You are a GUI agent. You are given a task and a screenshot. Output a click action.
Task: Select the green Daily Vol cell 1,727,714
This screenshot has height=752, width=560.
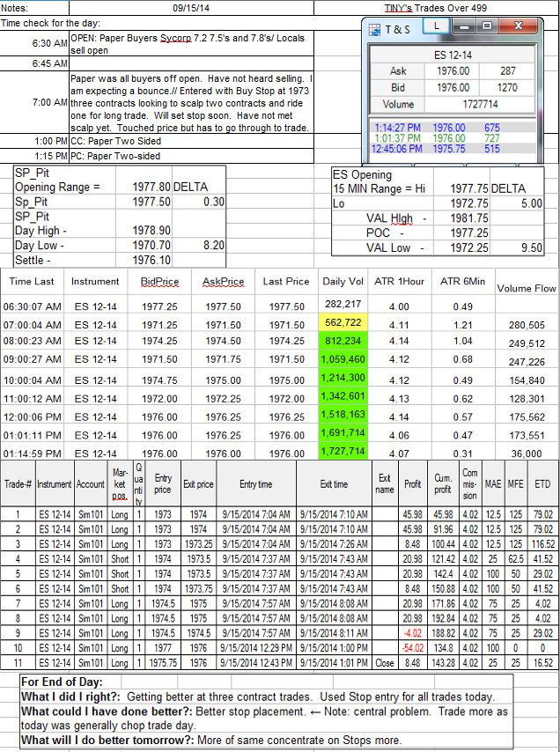(343, 451)
